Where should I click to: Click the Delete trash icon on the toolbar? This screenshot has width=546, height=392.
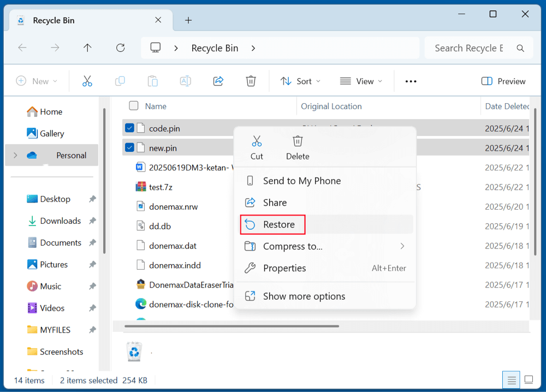click(x=251, y=80)
